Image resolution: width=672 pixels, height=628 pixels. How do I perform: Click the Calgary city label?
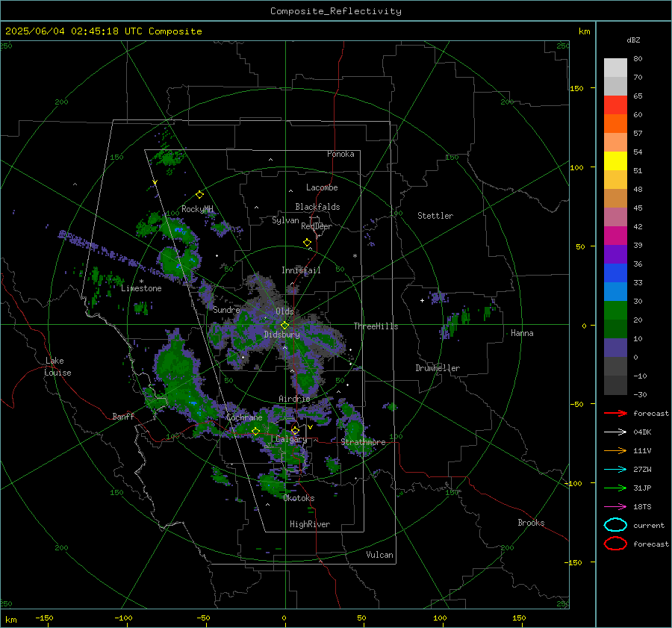pos(291,439)
